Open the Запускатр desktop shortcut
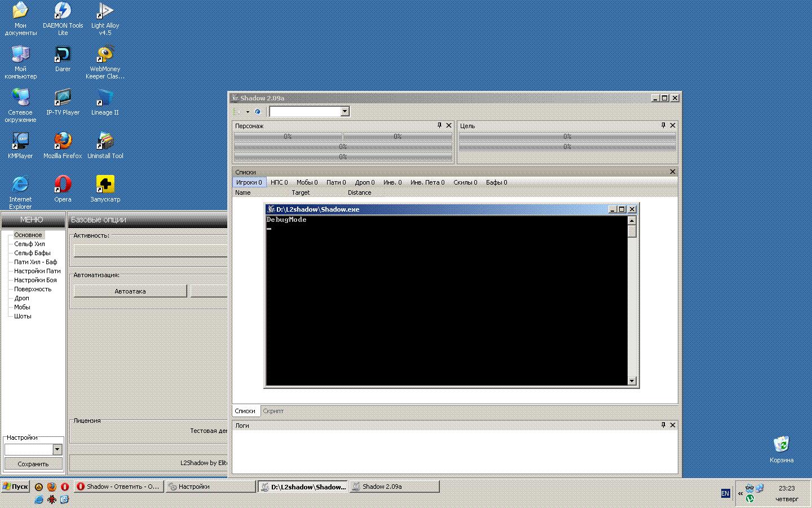The height and width of the screenshot is (508, 812). pyautogui.click(x=105, y=189)
